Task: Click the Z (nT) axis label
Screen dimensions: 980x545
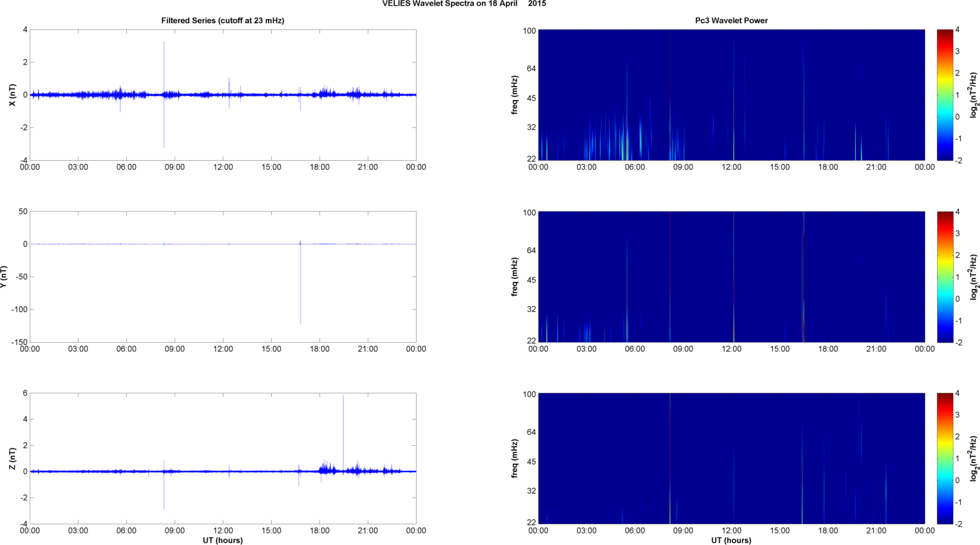Action: coord(13,459)
